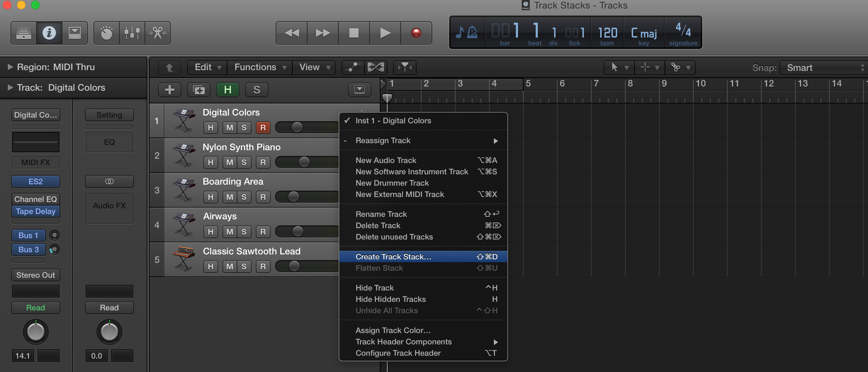This screenshot has width=868, height=372.
Task: Open the Editors scissors icon
Action: coord(158,33)
